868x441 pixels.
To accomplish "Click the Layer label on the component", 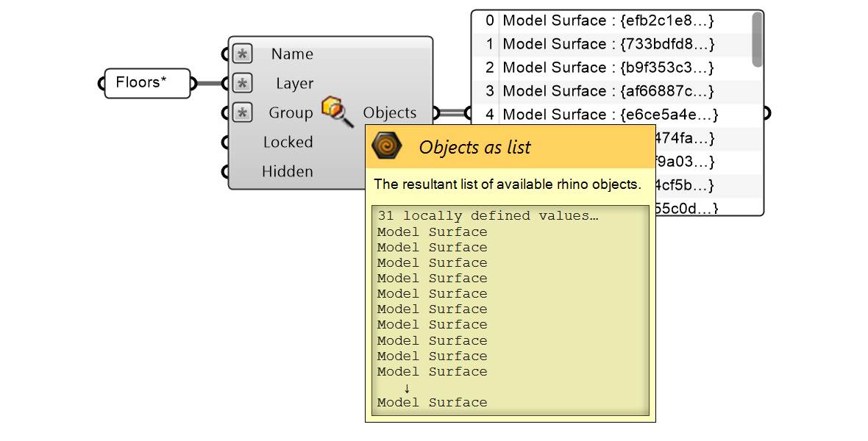I will point(294,83).
